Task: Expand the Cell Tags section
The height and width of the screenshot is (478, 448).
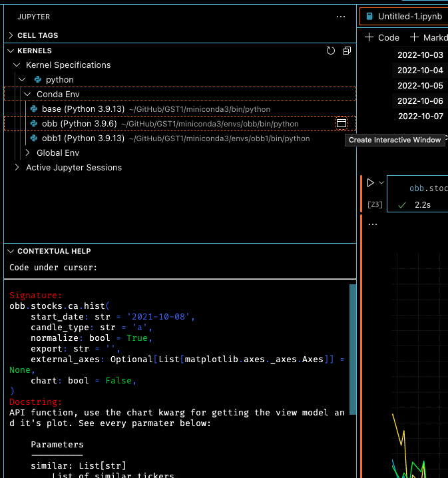Action: tap(11, 35)
